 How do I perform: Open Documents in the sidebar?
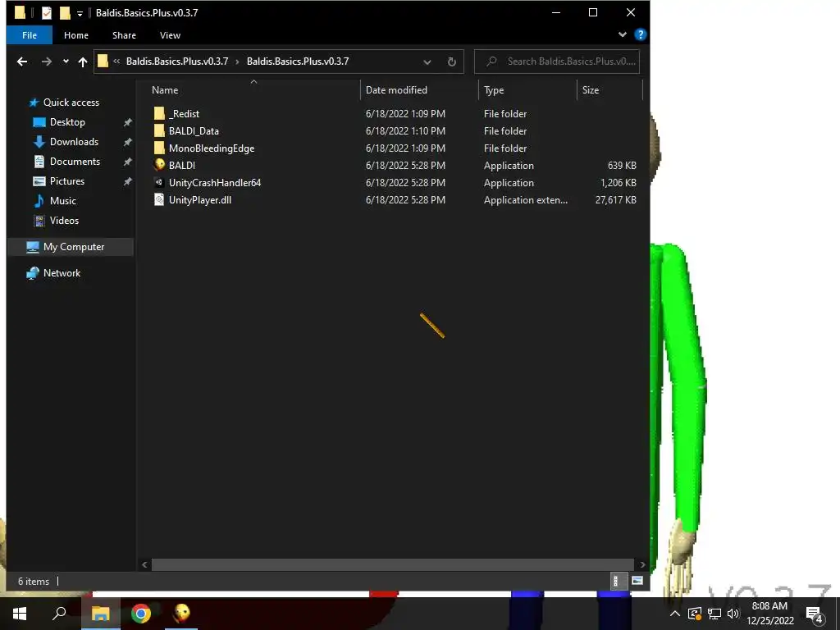point(75,162)
